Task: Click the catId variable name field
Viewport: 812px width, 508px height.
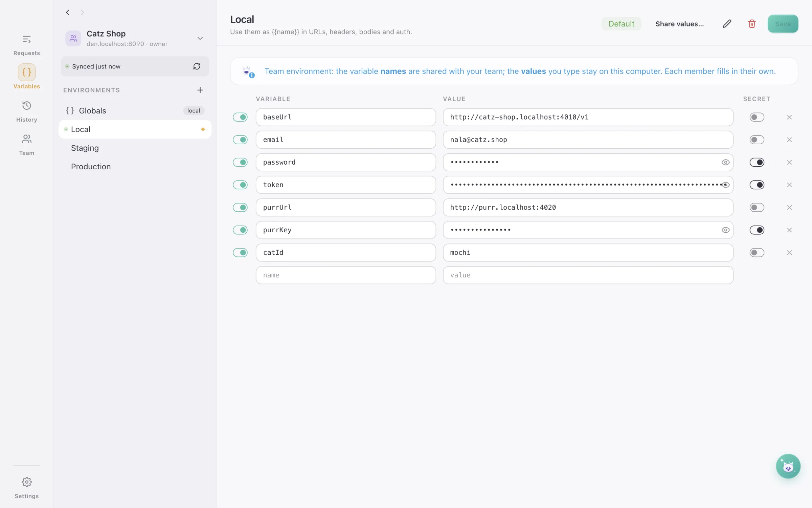Action: (x=346, y=253)
